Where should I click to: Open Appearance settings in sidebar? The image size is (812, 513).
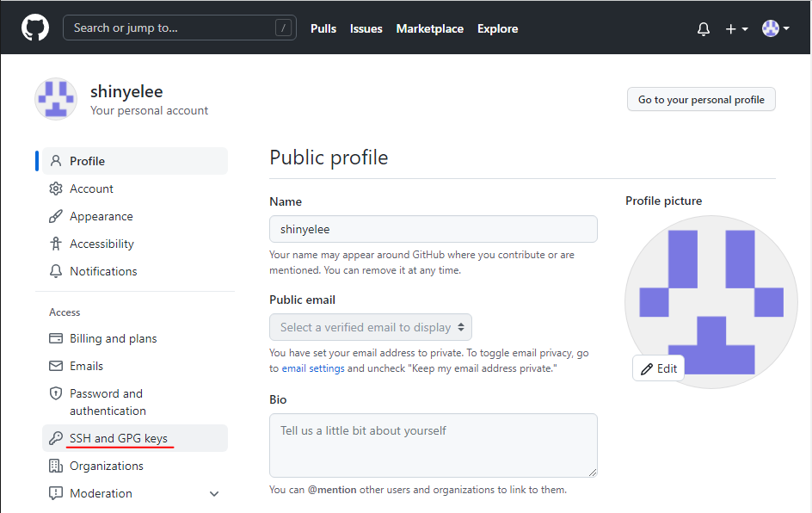coord(135,216)
